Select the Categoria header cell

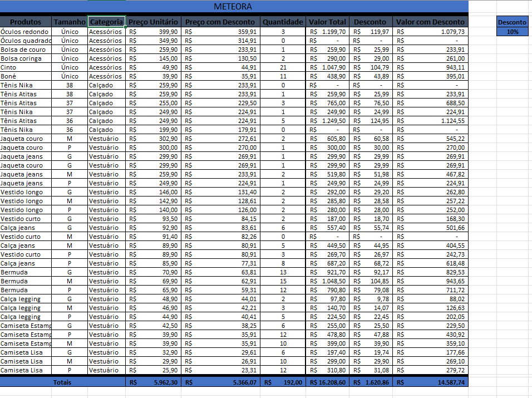tap(106, 22)
